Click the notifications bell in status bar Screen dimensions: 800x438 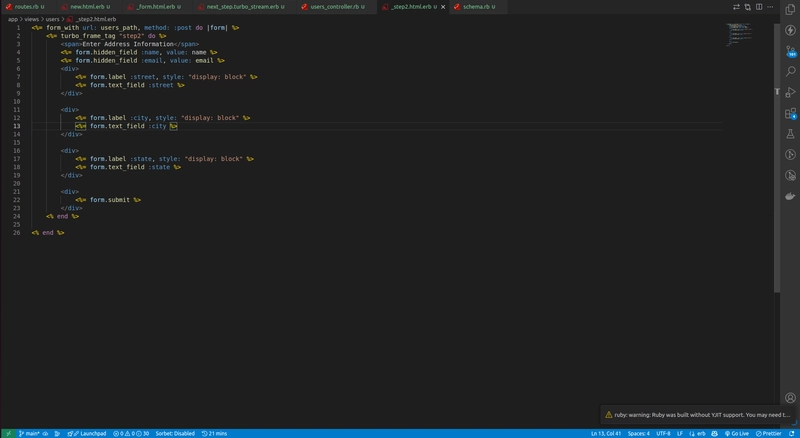pyautogui.click(x=792, y=433)
